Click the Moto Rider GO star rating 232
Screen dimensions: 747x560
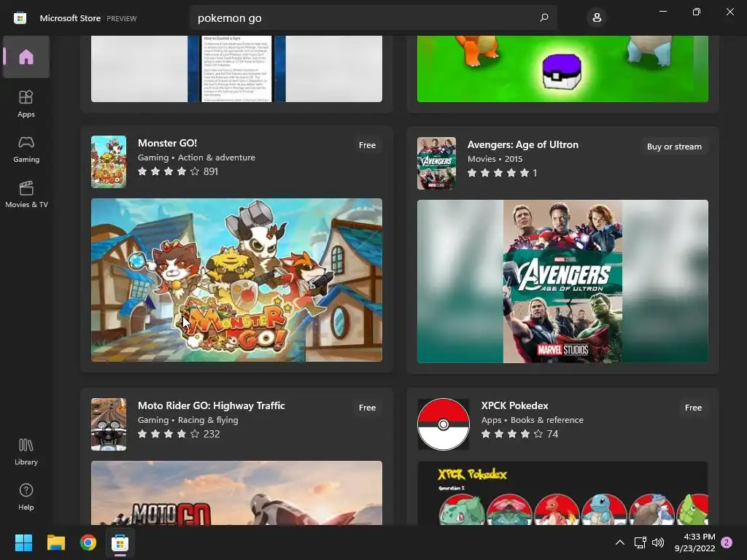[x=179, y=434]
